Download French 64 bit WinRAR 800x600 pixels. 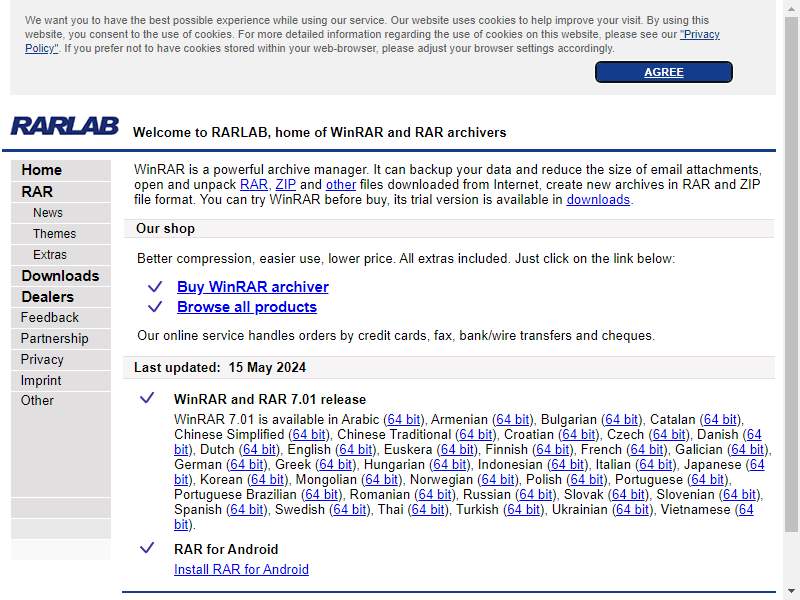(646, 449)
